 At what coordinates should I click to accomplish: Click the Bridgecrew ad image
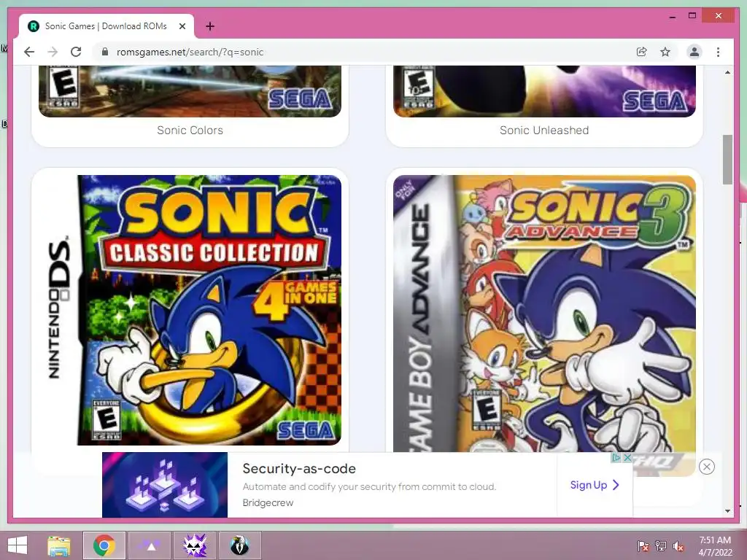point(165,485)
